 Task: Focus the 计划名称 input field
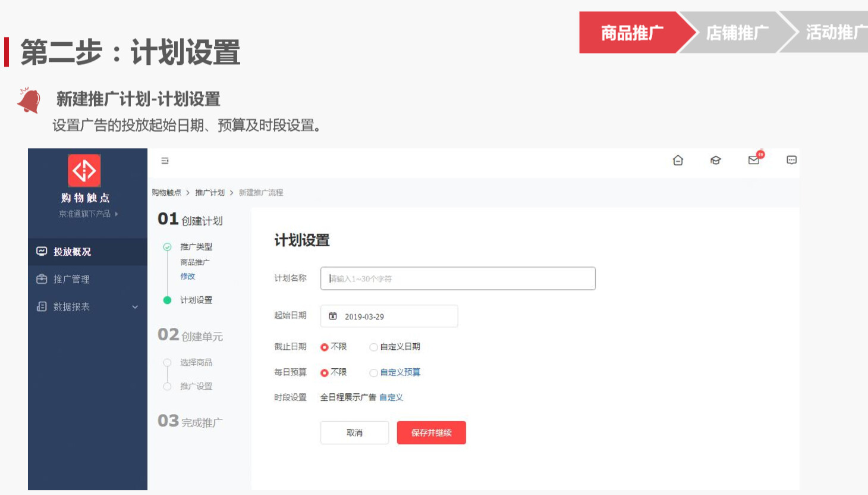click(458, 278)
